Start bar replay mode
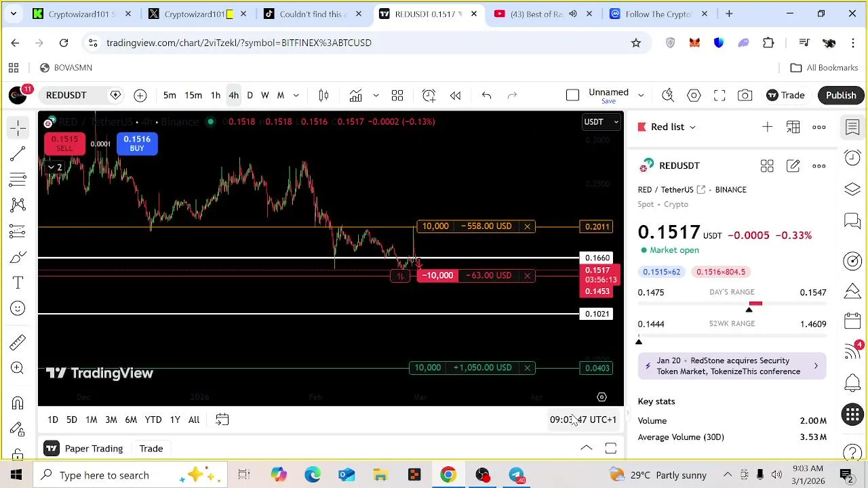Screen dimensions: 868x488 (x=455, y=96)
